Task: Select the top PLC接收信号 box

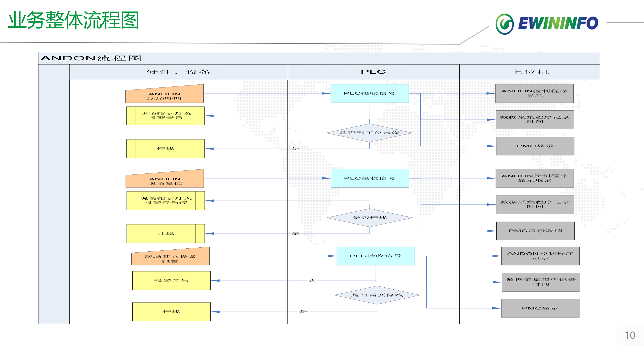Action: point(370,93)
